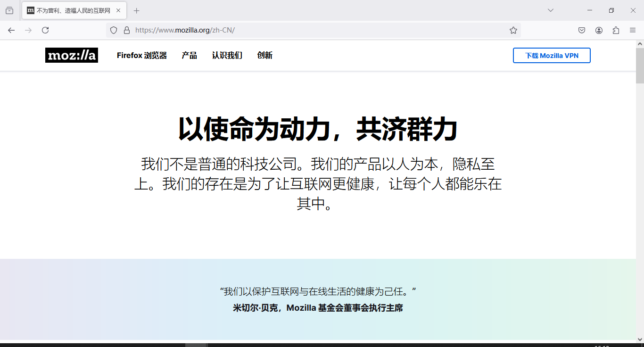Select the 不为营利、造福人民的互联网 tab

point(74,10)
